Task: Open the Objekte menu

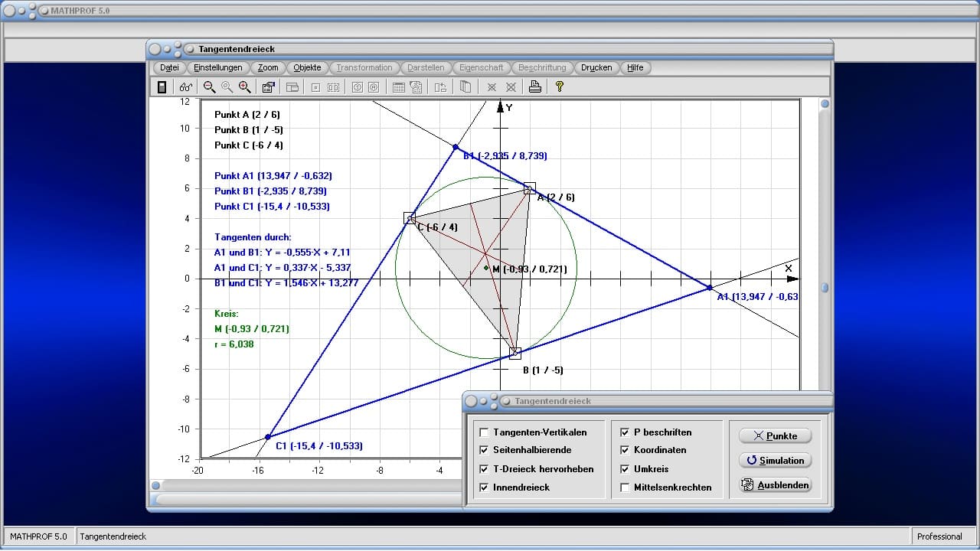Action: click(307, 67)
